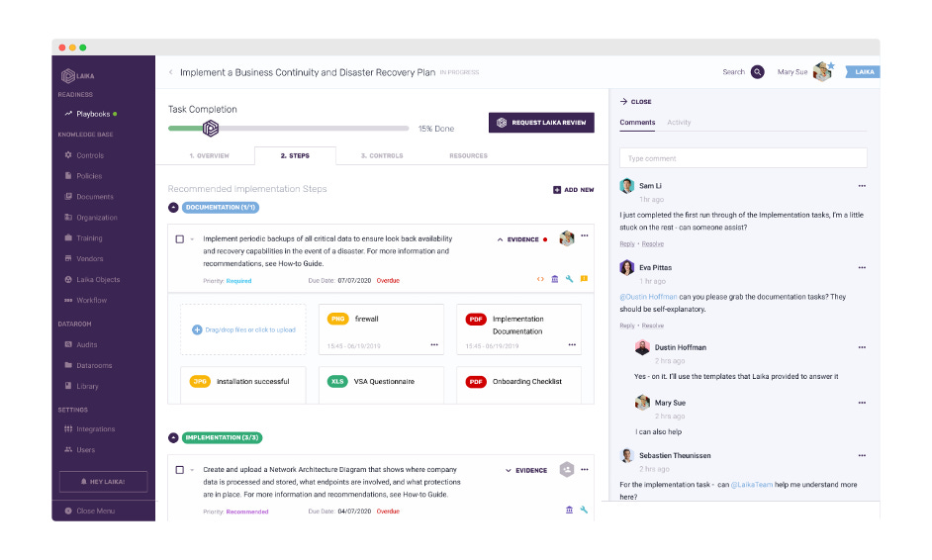The height and width of the screenshot is (560, 932).
Task: Open more options on Implementation Documentation card
Action: tap(572, 344)
